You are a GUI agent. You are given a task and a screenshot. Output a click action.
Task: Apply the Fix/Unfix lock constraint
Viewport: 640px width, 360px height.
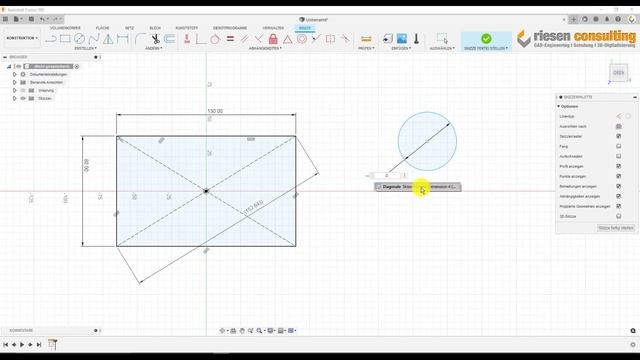pos(273,39)
